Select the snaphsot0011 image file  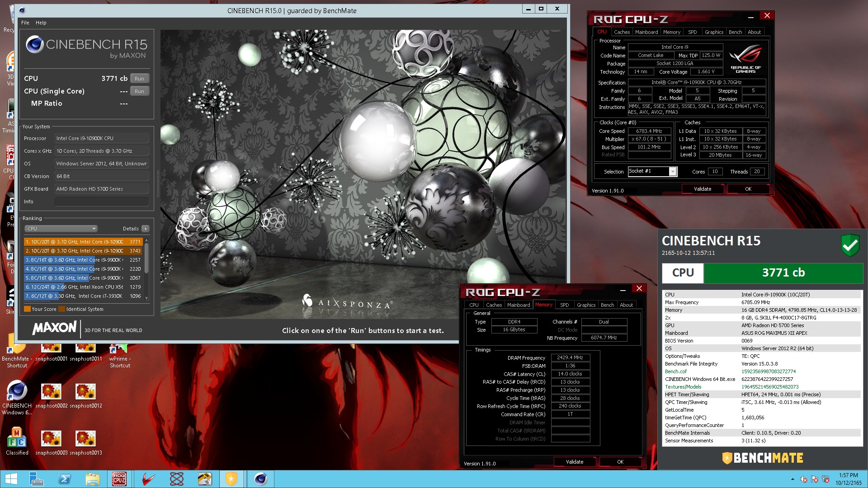85,352
